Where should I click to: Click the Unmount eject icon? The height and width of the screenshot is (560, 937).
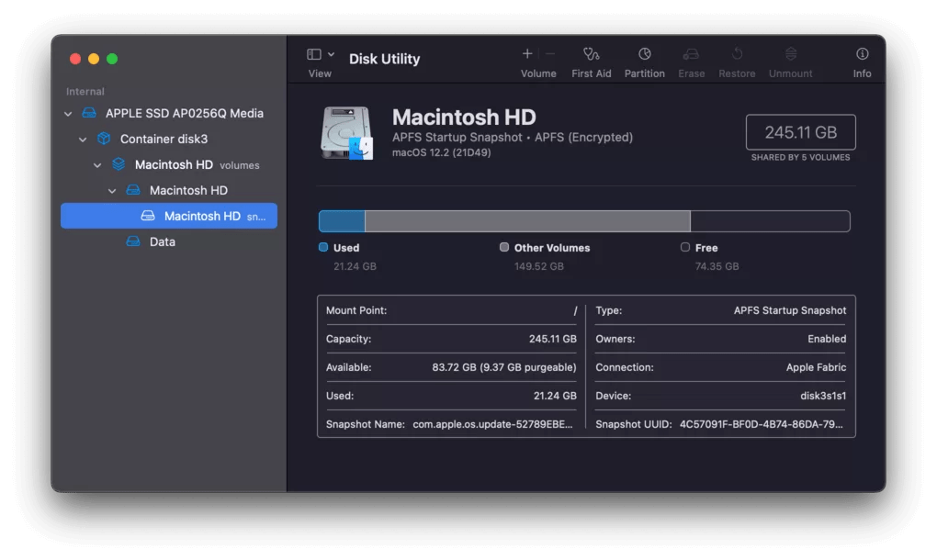point(791,54)
